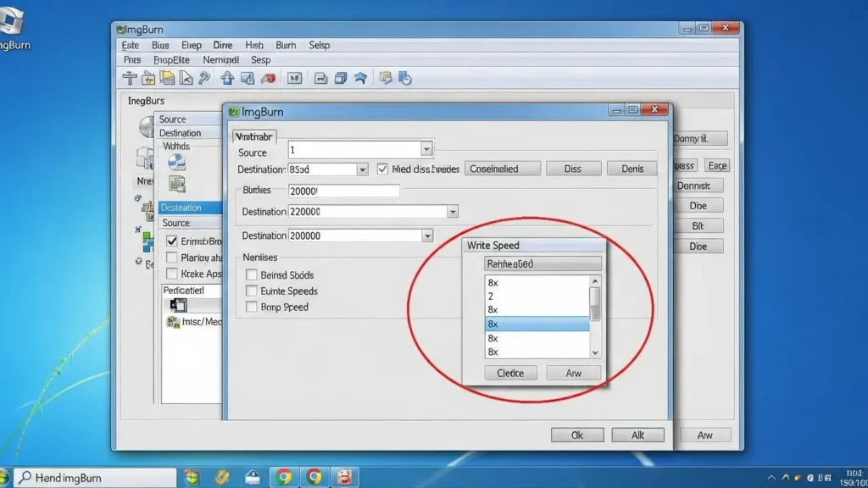Click the red disc toolbar icon
Screen dimensions: 868x488
tap(268, 79)
